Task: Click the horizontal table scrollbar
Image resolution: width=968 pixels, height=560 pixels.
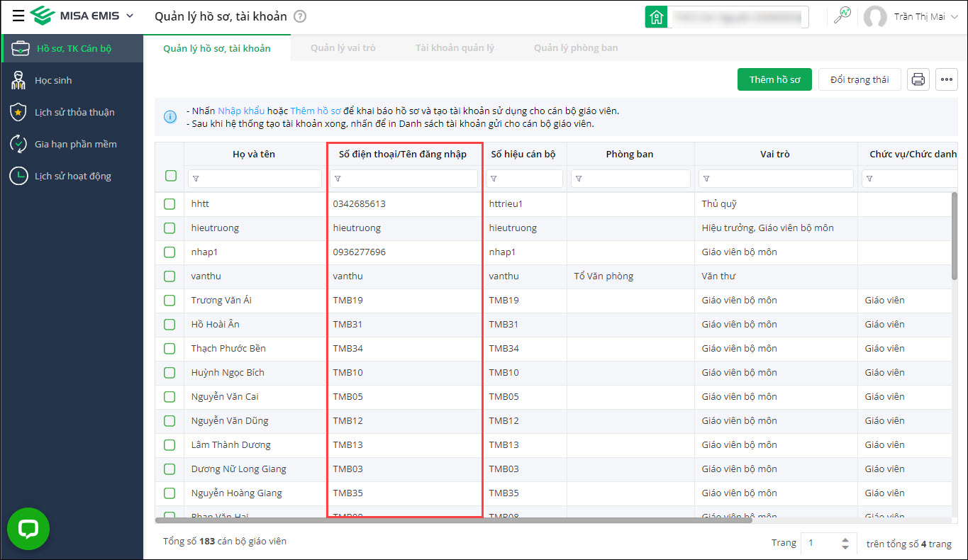Action: [x=454, y=520]
